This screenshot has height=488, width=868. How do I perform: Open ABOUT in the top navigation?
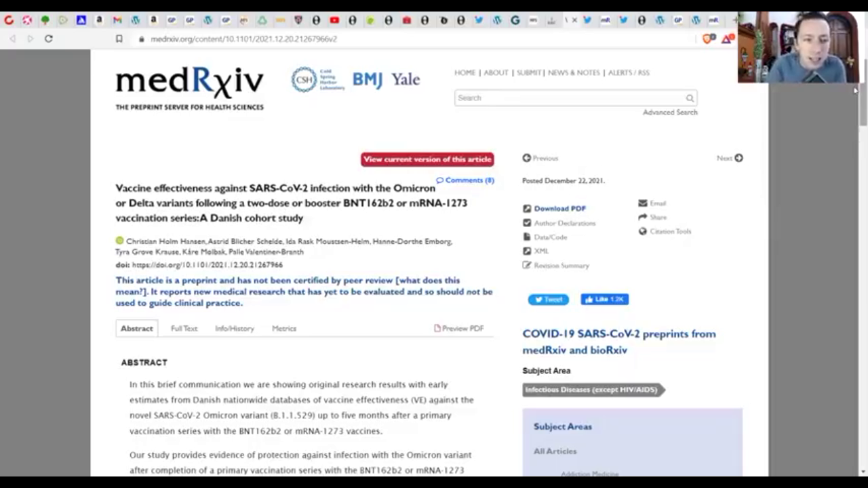[x=496, y=73]
